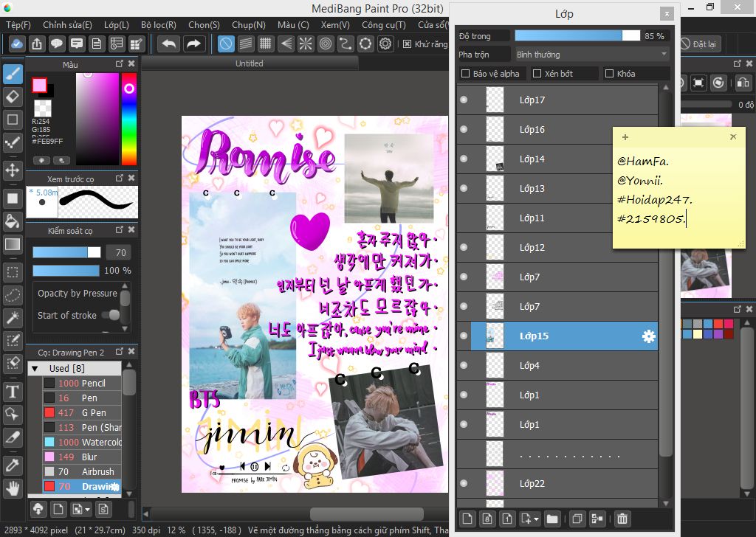
Task: Open Pha trộn blending mode dropdown
Action: pyautogui.click(x=591, y=55)
